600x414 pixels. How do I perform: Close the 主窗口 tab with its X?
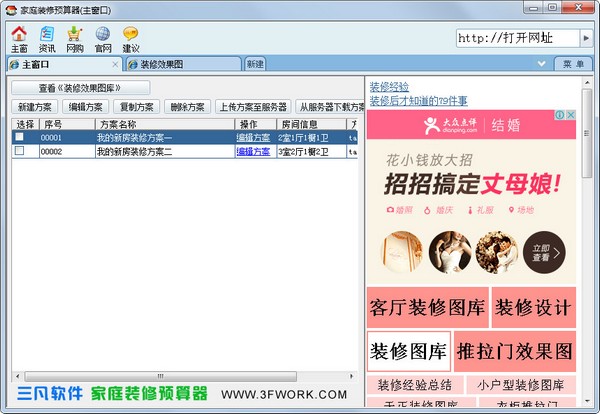tap(115, 65)
